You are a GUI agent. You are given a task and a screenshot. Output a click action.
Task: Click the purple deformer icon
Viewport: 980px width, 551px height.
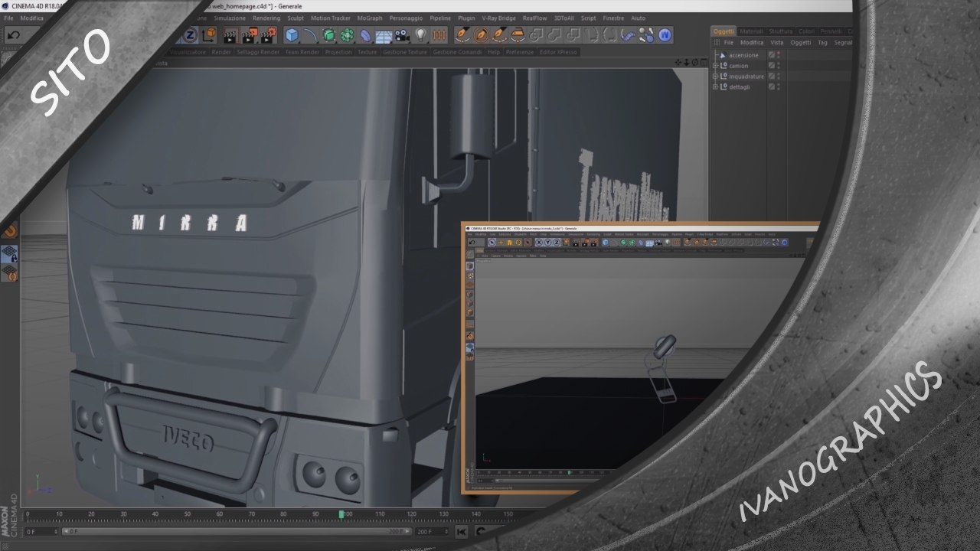click(x=366, y=35)
